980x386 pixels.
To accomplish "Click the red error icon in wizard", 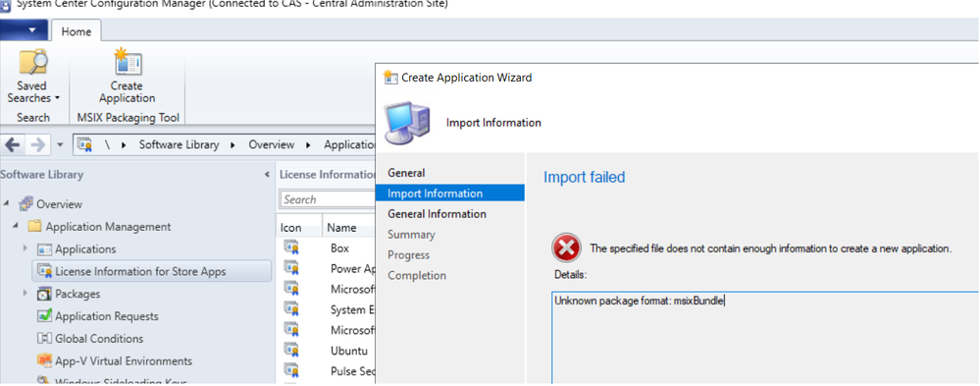I will (x=566, y=248).
